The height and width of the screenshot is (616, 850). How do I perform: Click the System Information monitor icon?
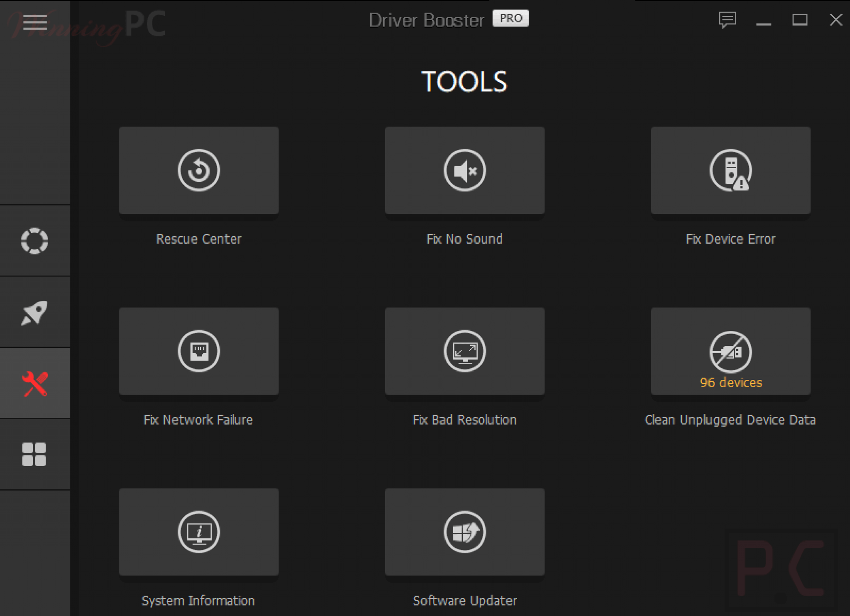[199, 532]
